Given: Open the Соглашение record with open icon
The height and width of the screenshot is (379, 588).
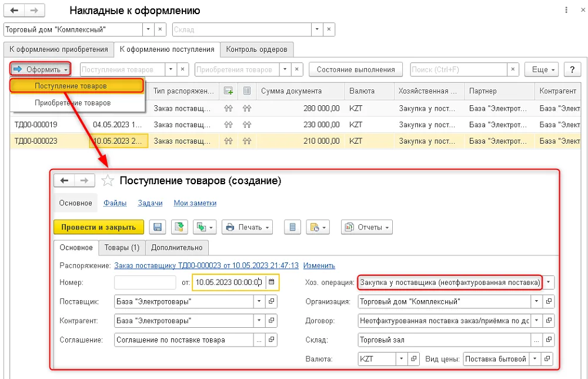Looking at the screenshot, I should pyautogui.click(x=272, y=340).
